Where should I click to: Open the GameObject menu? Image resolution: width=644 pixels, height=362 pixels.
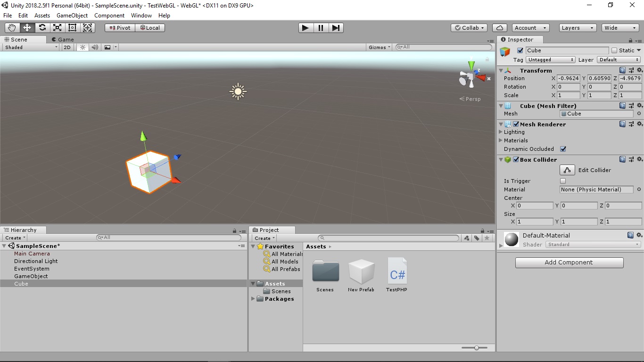72,15
